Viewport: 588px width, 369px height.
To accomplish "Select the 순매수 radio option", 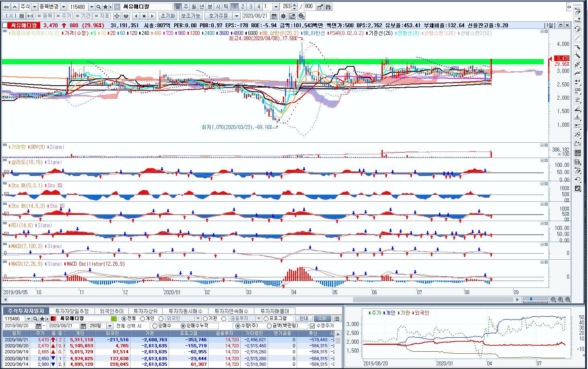I will 155,326.
